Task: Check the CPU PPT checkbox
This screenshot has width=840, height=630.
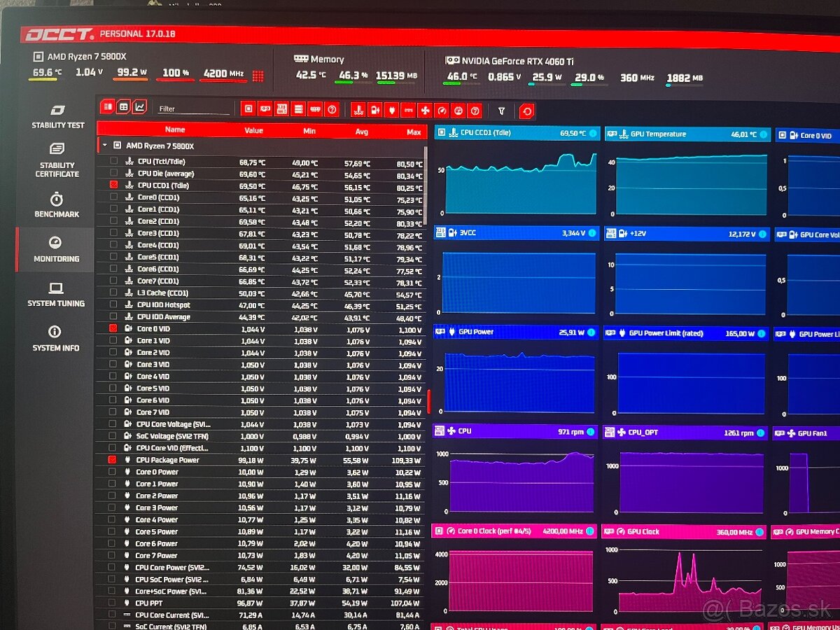Action: [x=112, y=603]
